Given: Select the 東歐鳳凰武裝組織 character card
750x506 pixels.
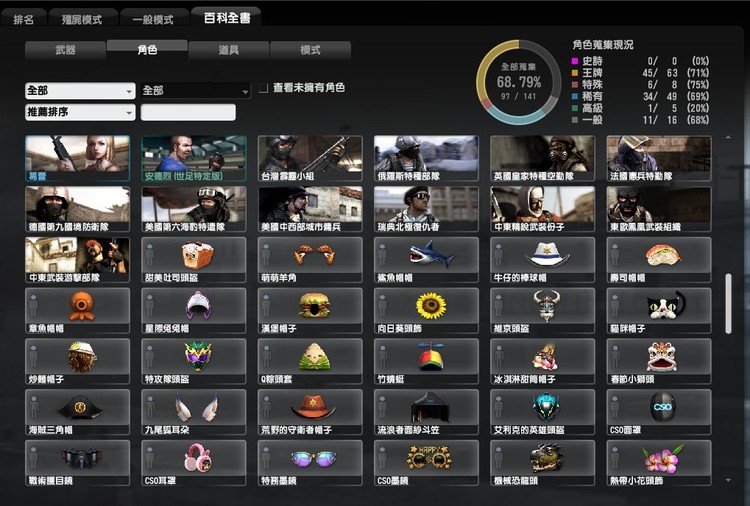Looking at the screenshot, I should pos(659,209).
